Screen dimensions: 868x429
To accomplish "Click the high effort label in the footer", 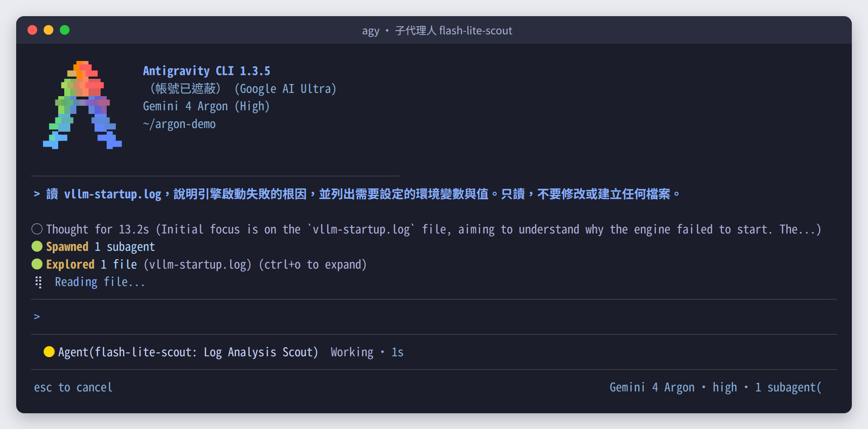I will pyautogui.click(x=725, y=387).
